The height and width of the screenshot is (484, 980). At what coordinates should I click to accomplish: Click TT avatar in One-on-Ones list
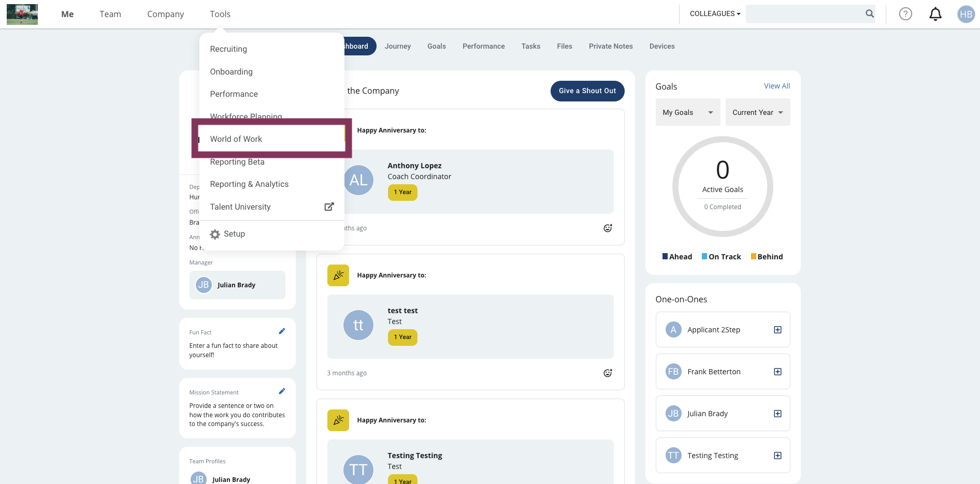click(673, 456)
